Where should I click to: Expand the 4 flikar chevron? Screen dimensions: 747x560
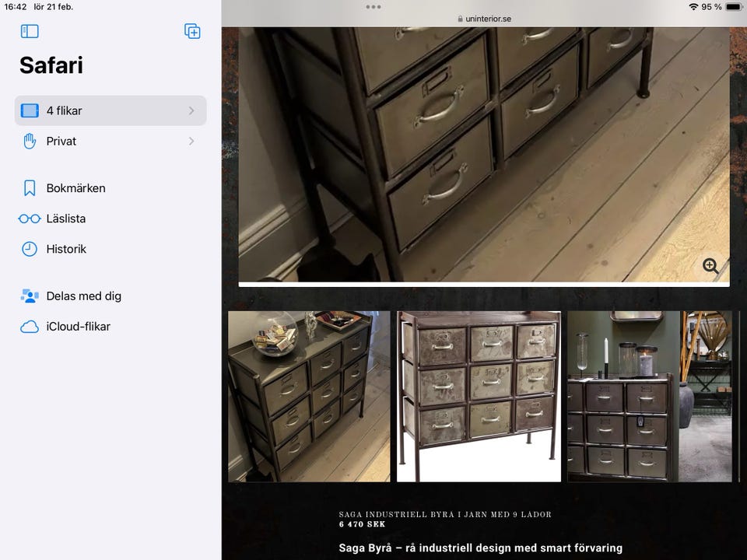(x=191, y=110)
